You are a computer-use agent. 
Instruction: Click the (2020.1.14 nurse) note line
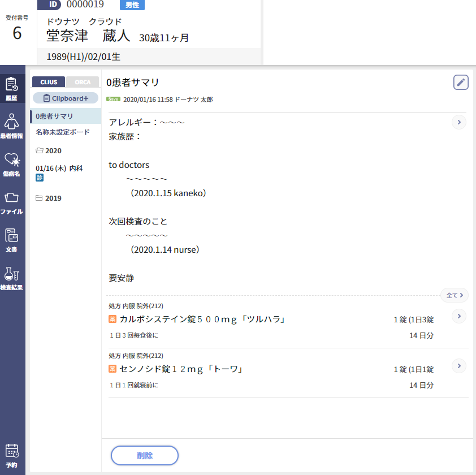pos(165,249)
